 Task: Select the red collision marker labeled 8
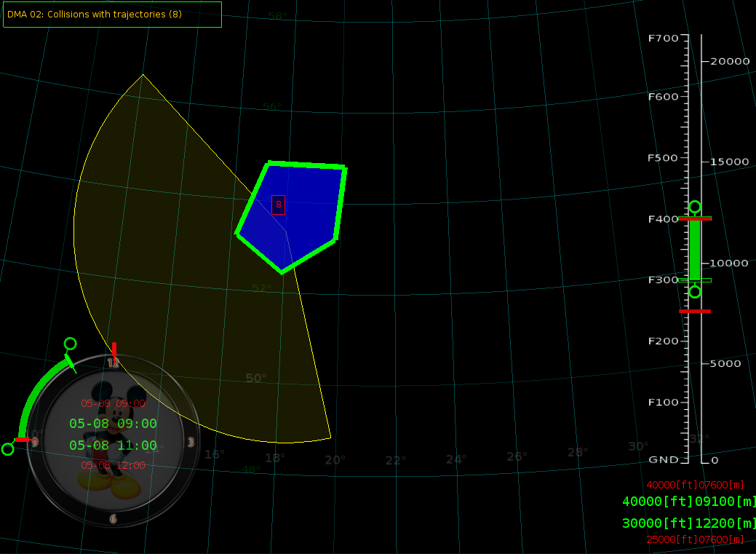[278, 205]
